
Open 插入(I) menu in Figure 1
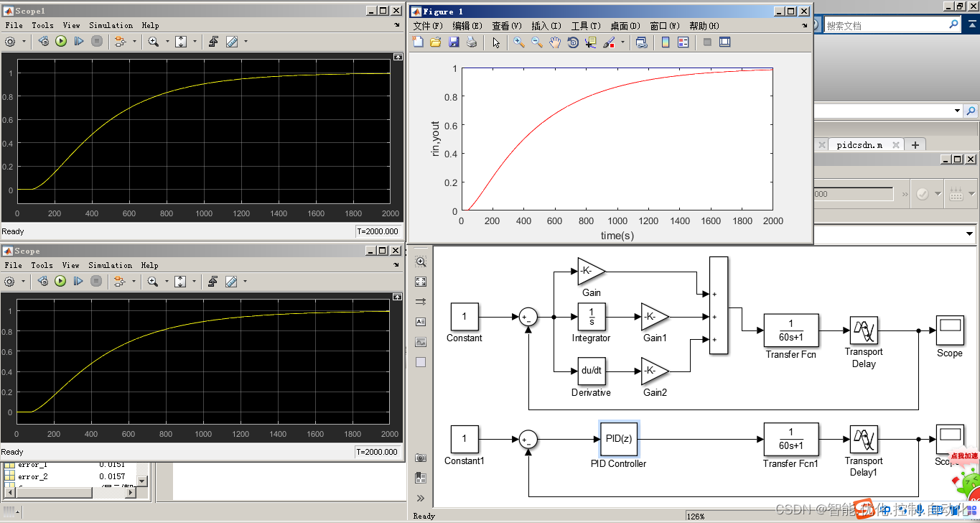tap(546, 26)
